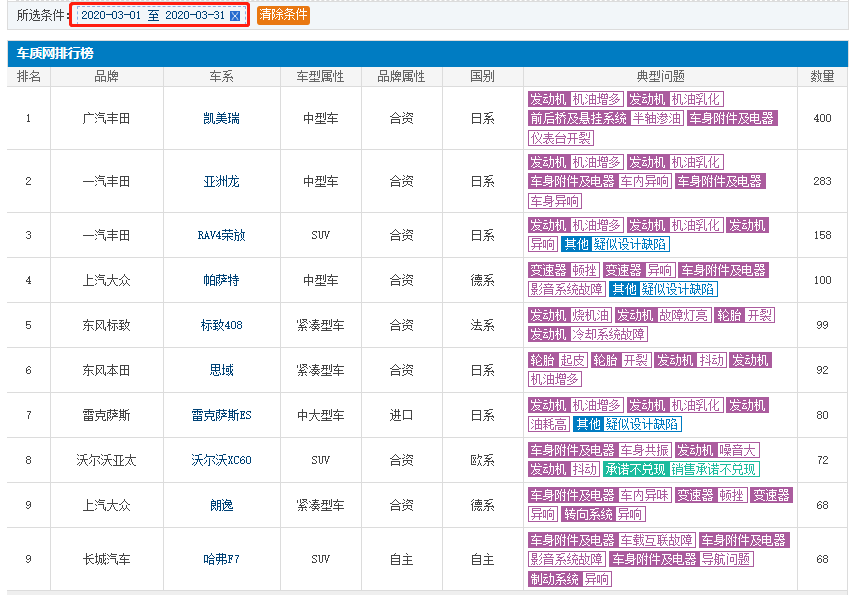Image resolution: width=849 pixels, height=595 pixels.
Task: Open the 凯美瑞 car series link
Action: pyautogui.click(x=221, y=118)
